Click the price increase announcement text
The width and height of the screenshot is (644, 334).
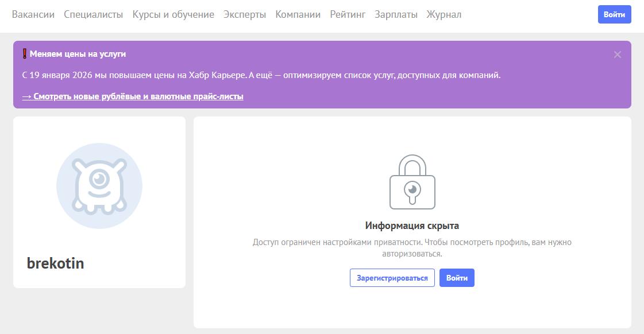261,75
